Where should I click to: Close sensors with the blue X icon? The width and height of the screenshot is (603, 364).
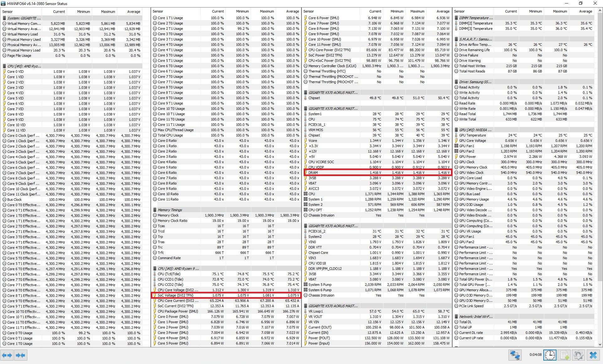593,355
